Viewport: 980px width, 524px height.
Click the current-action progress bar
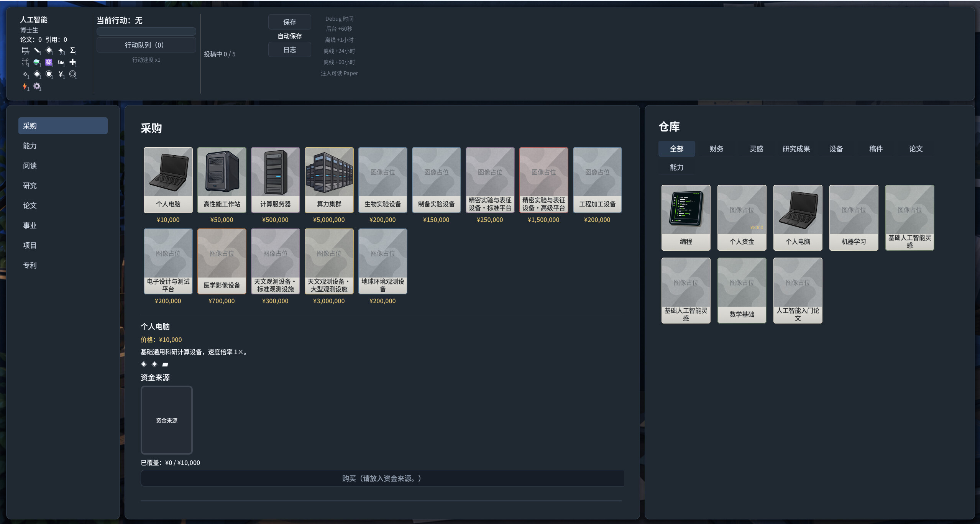[146, 31]
